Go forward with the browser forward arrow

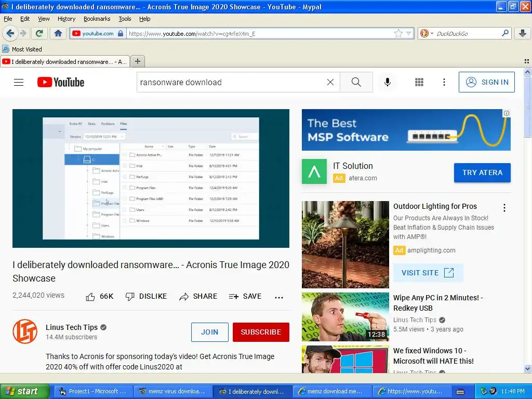23,33
